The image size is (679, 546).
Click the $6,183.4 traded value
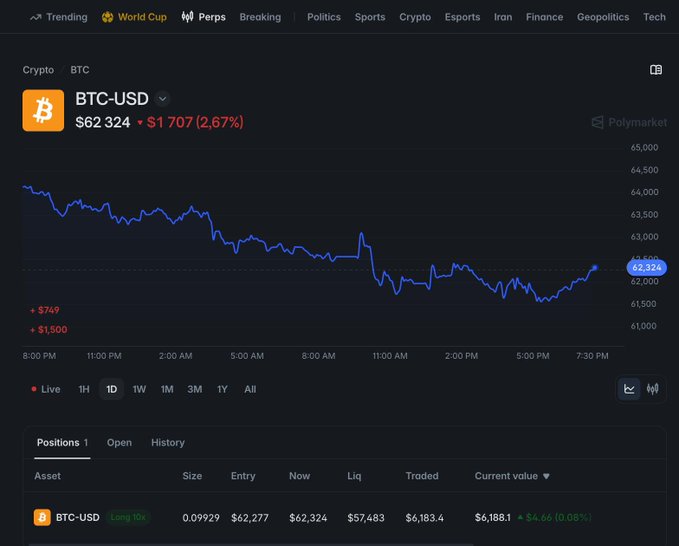tap(424, 518)
